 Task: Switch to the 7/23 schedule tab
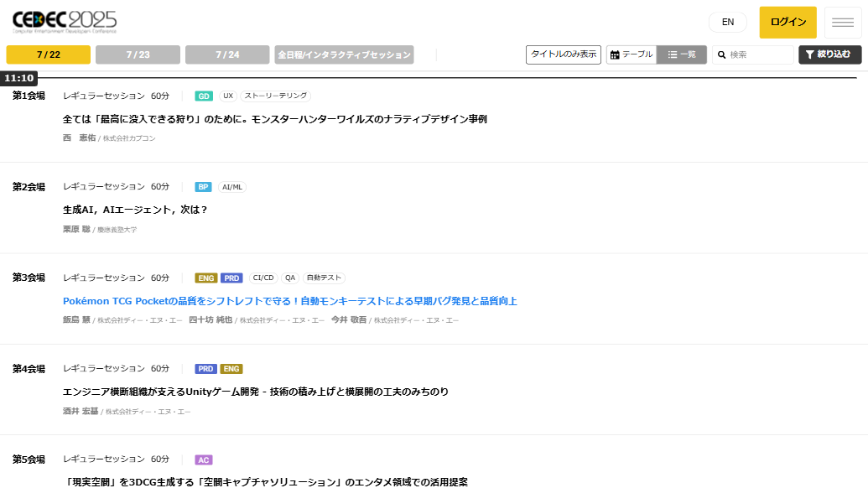tap(137, 54)
